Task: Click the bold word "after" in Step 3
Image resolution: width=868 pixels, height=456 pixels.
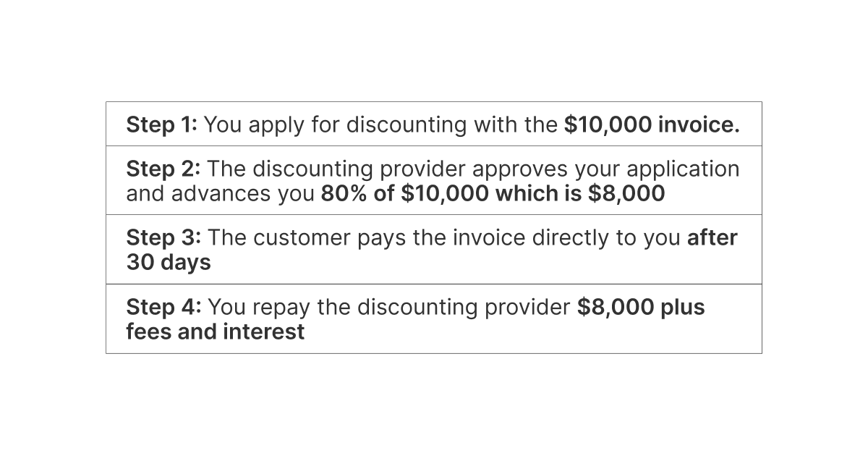Action: pos(712,237)
